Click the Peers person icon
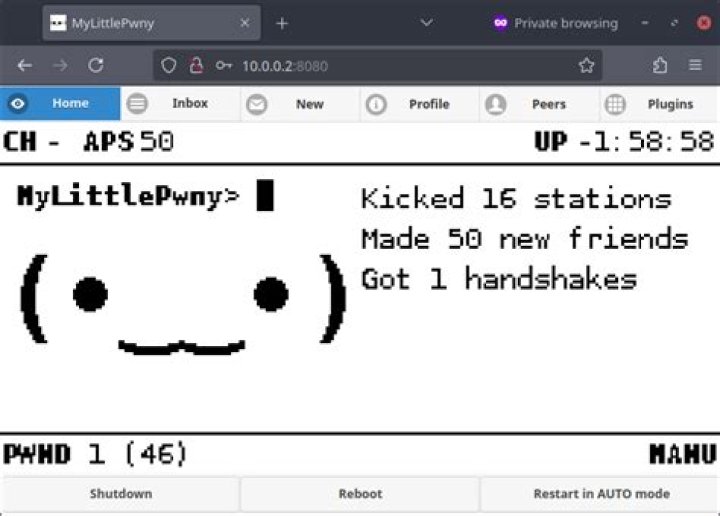This screenshot has height=516, width=720. click(x=496, y=104)
